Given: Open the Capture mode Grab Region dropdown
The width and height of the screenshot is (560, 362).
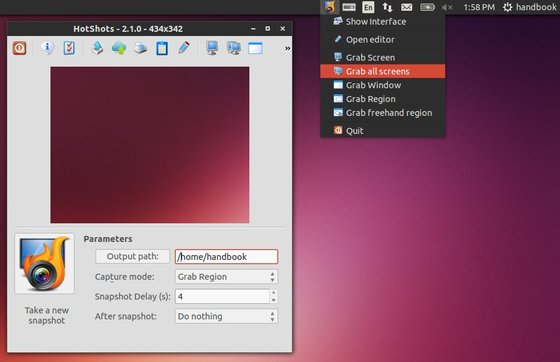Looking at the screenshot, I should pyautogui.click(x=226, y=277).
